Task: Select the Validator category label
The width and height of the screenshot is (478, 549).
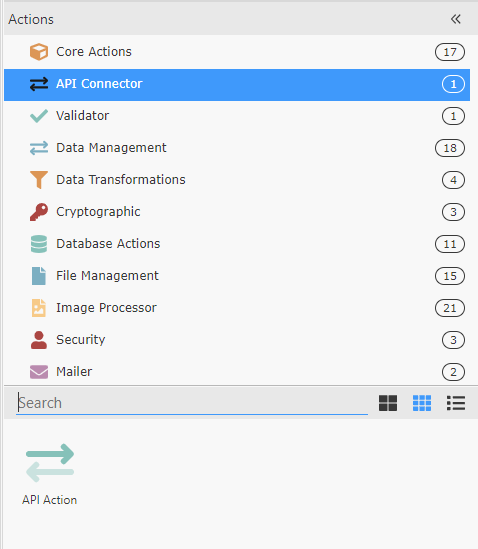Action: tap(82, 116)
